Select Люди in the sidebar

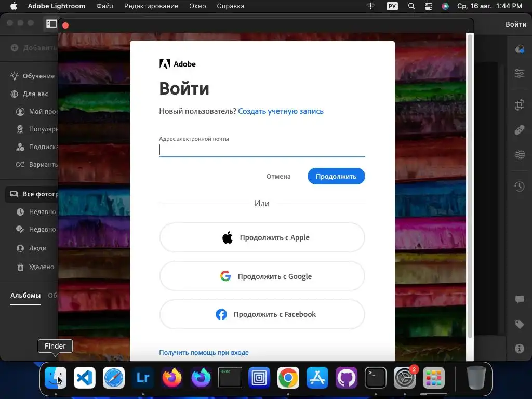pos(31,248)
